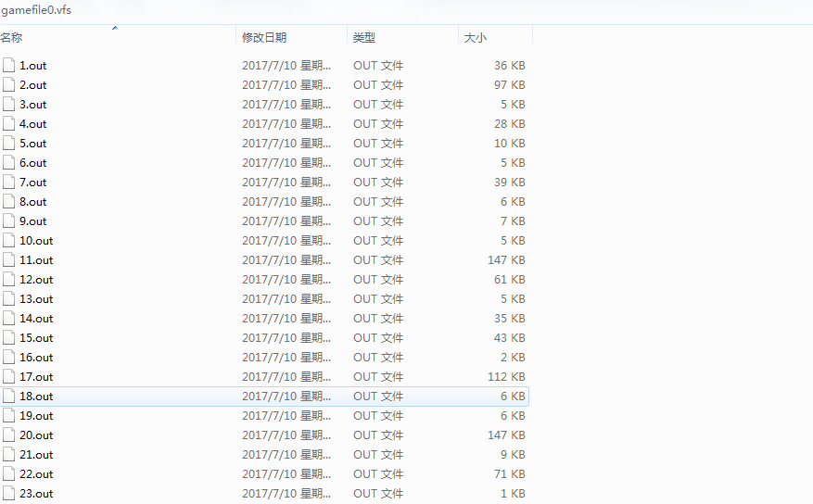Click the 28 KB size value
Screen dimensions: 813x504
coord(510,124)
